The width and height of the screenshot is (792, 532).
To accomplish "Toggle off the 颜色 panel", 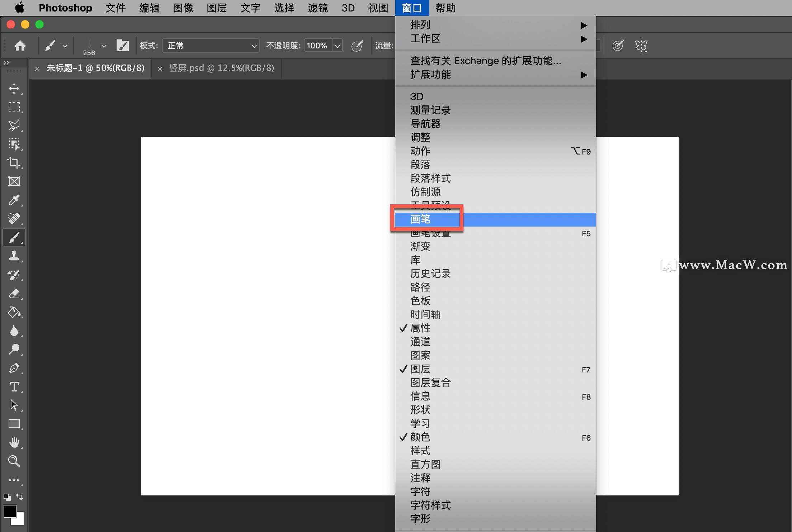I will click(420, 437).
